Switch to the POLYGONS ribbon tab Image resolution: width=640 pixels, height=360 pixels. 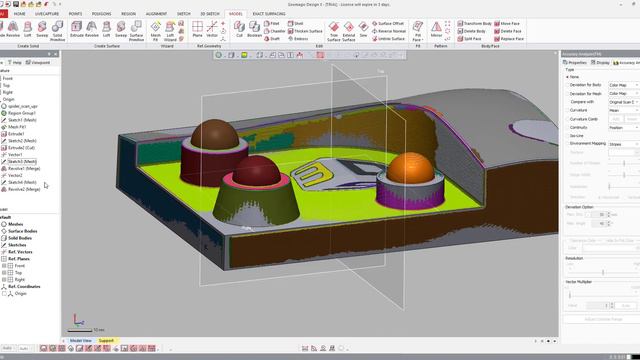(x=101, y=13)
